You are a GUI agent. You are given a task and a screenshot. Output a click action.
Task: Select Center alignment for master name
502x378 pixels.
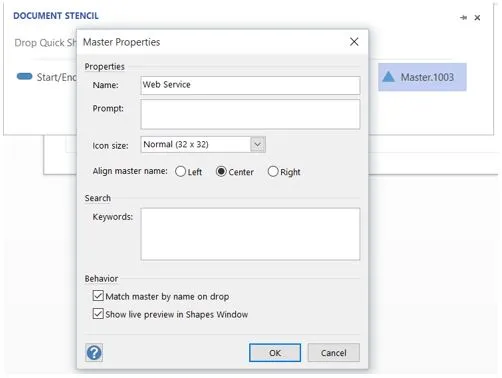[221, 172]
